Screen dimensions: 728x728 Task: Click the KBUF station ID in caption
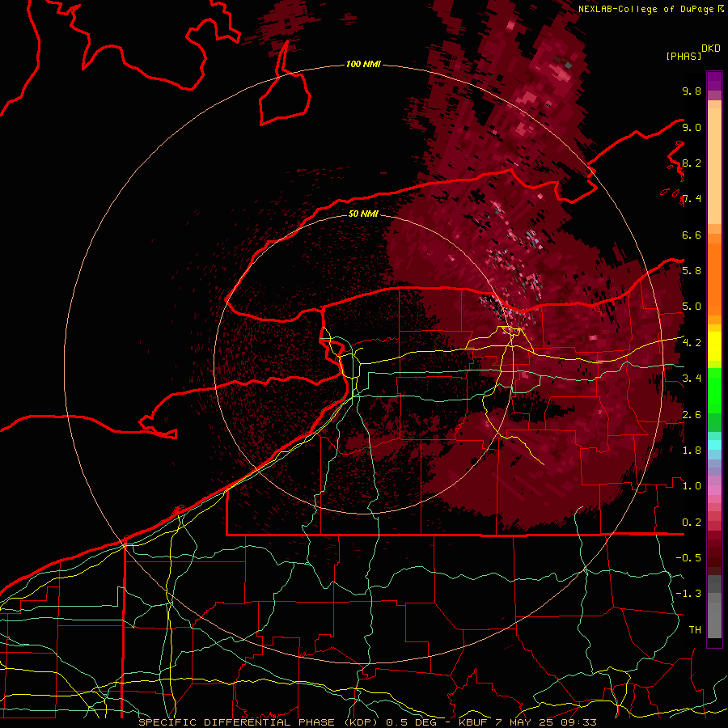(473, 722)
